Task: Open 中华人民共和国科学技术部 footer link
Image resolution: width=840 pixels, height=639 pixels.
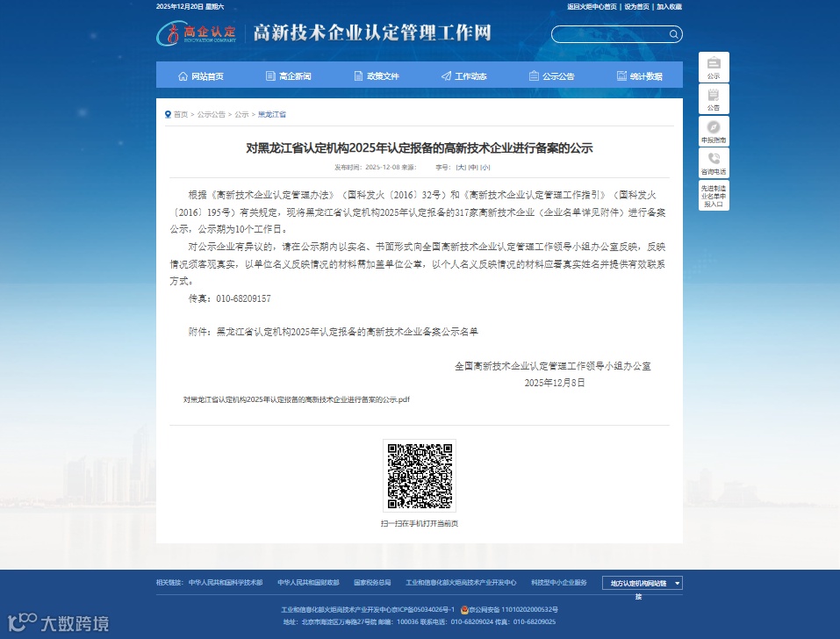Action: pyautogui.click(x=226, y=583)
